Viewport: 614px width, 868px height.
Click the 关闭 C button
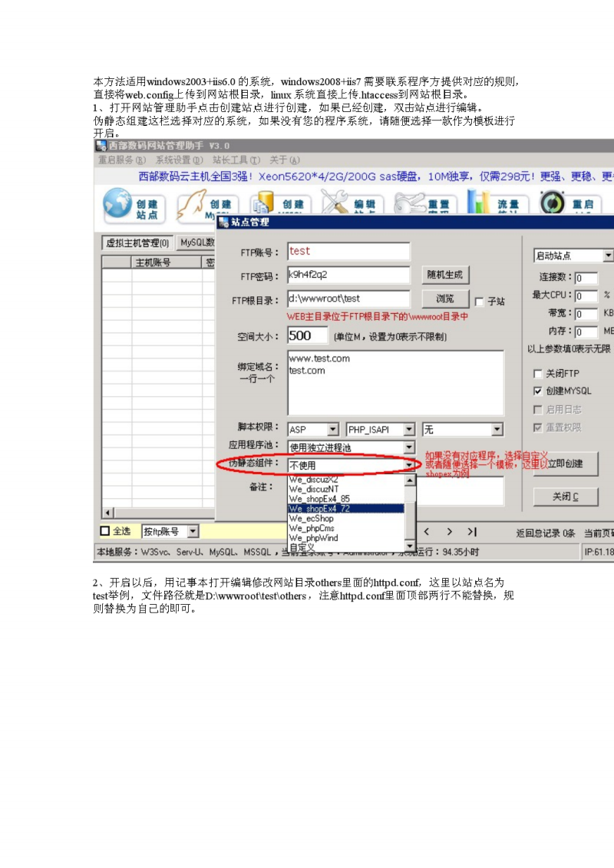(566, 497)
